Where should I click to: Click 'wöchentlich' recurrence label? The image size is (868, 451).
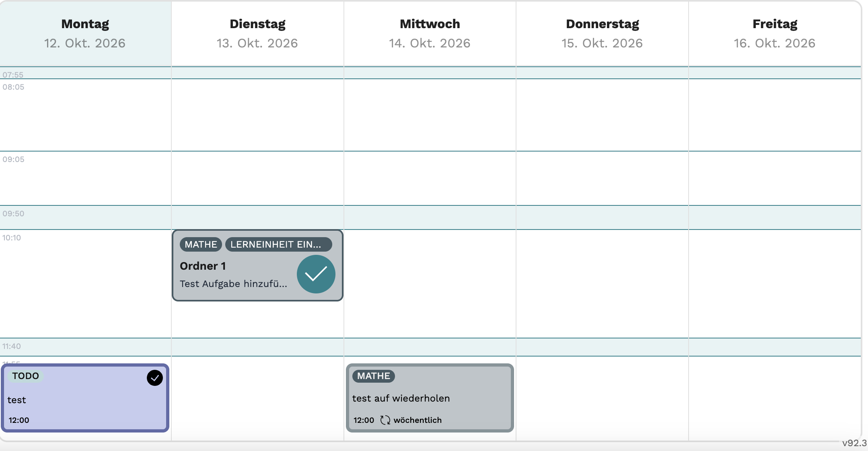(418, 420)
